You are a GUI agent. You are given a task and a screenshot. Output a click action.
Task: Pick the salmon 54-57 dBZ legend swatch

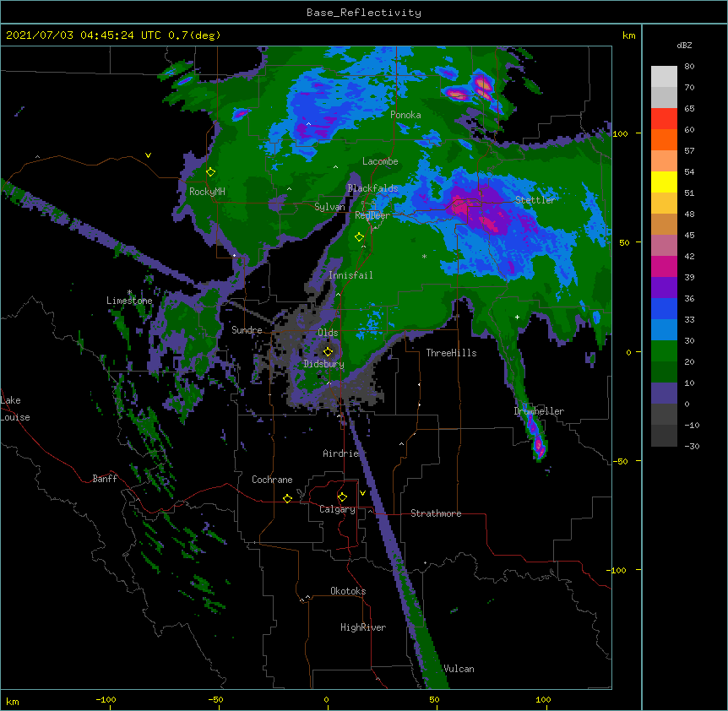pyautogui.click(x=664, y=161)
